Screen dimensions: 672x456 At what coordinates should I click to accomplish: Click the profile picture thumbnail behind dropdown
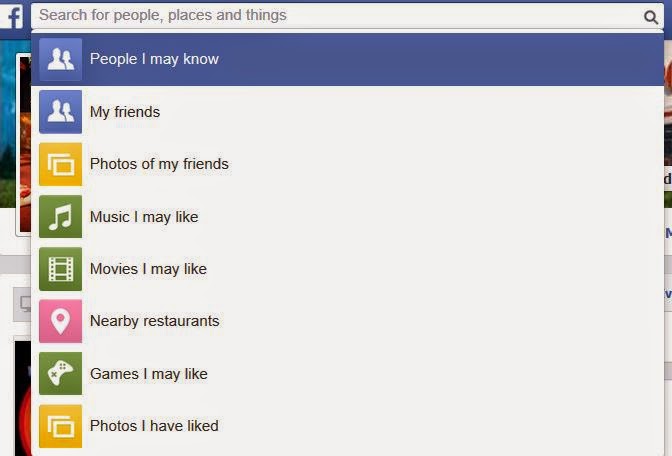(x=24, y=145)
